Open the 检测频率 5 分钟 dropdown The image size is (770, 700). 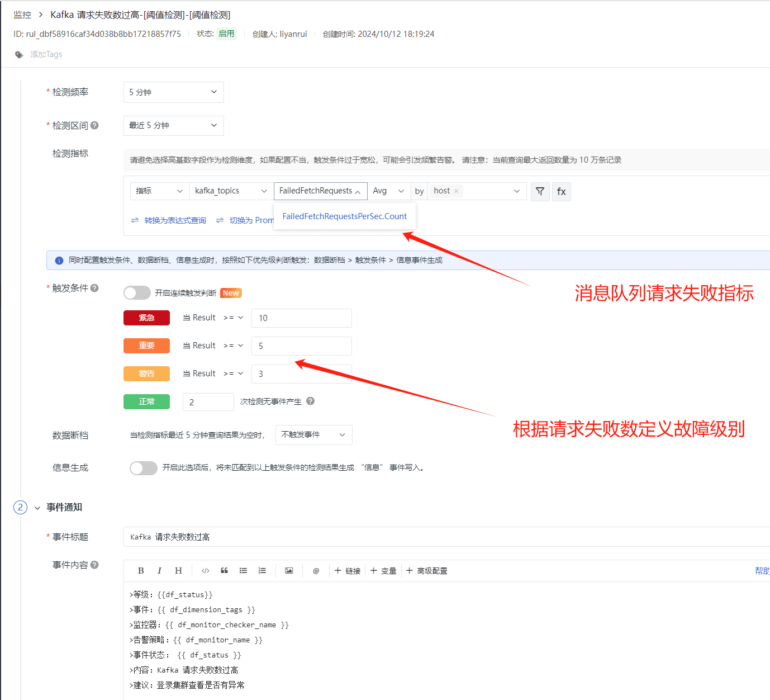point(174,92)
